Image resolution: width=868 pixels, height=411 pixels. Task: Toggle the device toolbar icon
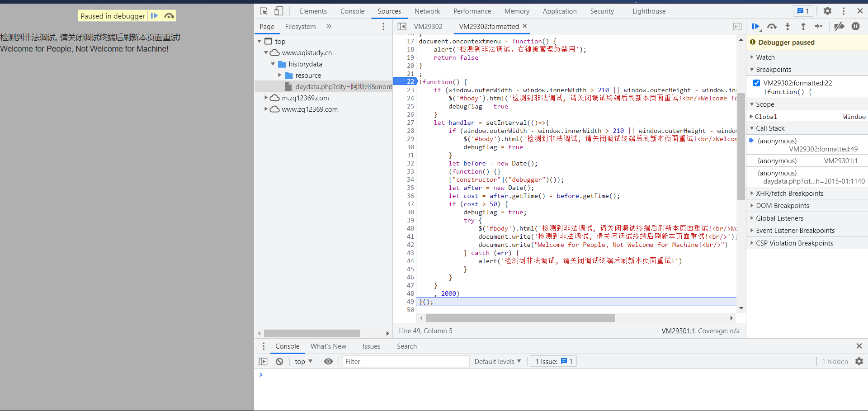[279, 11]
